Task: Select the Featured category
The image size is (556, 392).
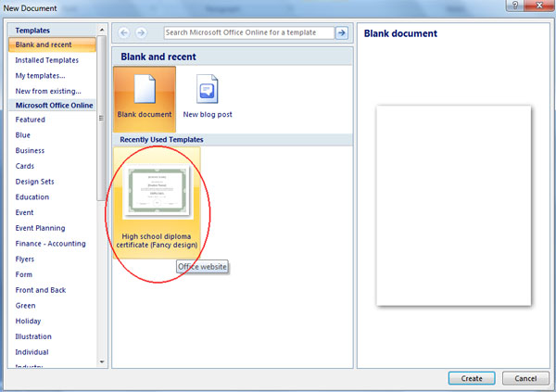Action: (31, 120)
